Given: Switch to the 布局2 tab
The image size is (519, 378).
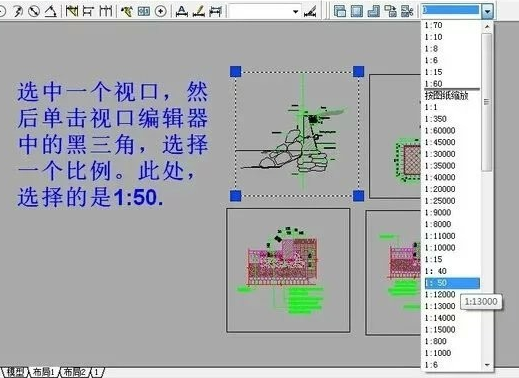Looking at the screenshot, I should [x=74, y=372].
